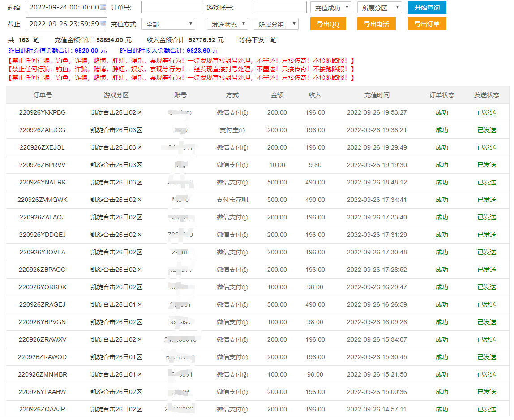The image size is (514, 420).
Task: Click the blue 开始查询 search button
Action: point(427,7)
